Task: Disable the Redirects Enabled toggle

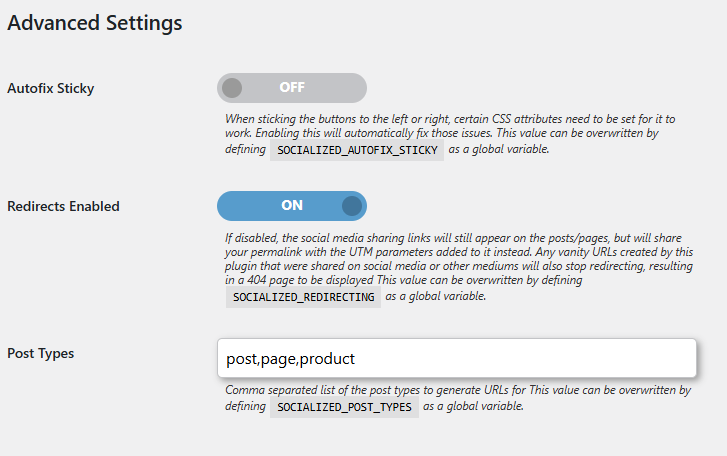Action: pos(291,206)
